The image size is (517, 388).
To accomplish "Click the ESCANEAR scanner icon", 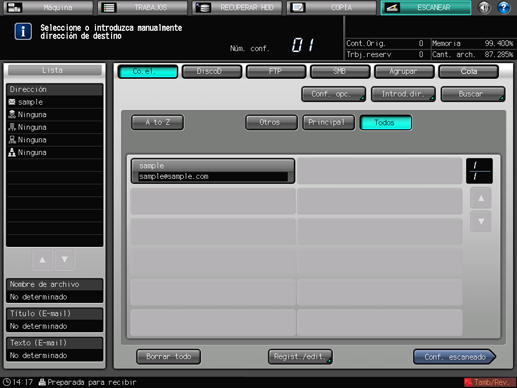I will 392,7.
